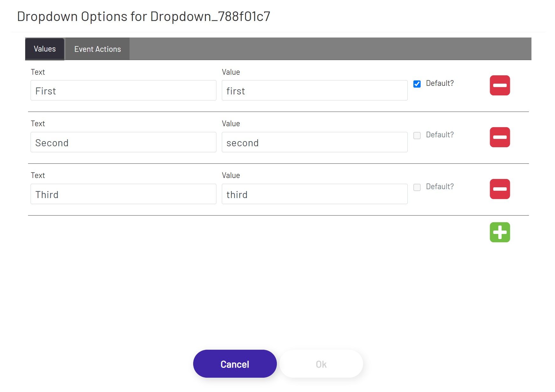Uncheck Default for the First option
Viewport: 555px width, 392px height.
click(x=417, y=84)
